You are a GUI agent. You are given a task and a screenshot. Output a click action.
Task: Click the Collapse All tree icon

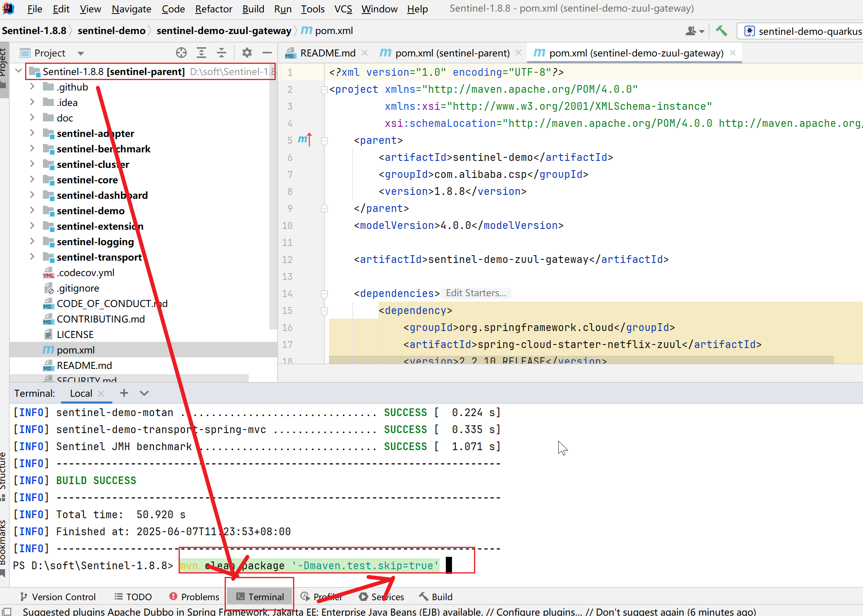[222, 53]
